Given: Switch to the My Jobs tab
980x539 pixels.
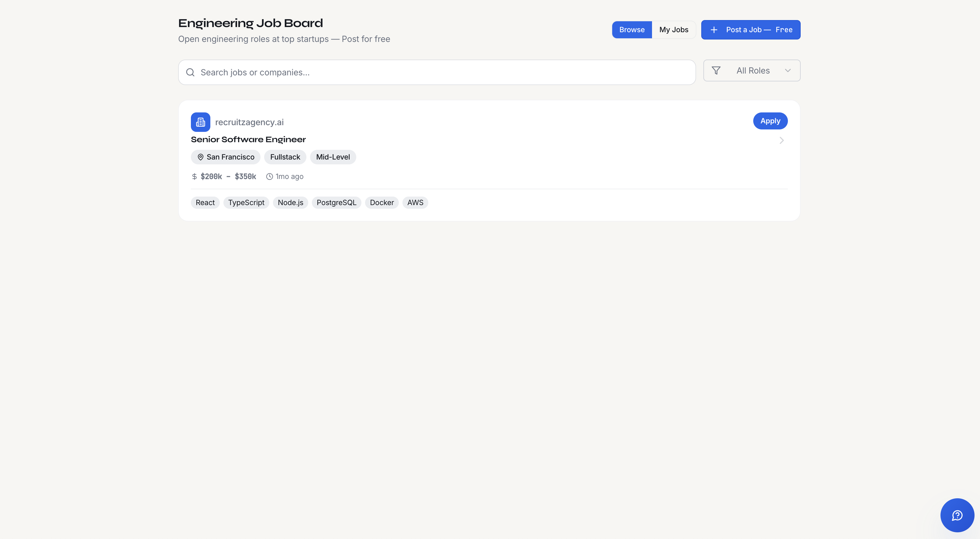Looking at the screenshot, I should coord(674,30).
